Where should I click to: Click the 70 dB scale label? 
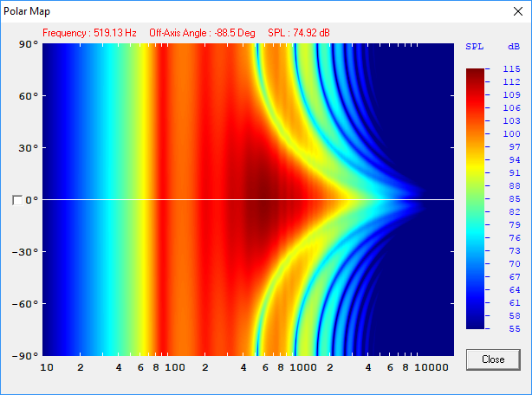[x=515, y=264]
